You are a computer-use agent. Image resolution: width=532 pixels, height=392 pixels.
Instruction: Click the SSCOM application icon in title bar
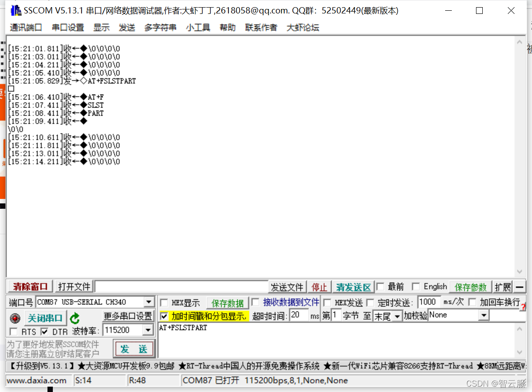tap(16, 10)
